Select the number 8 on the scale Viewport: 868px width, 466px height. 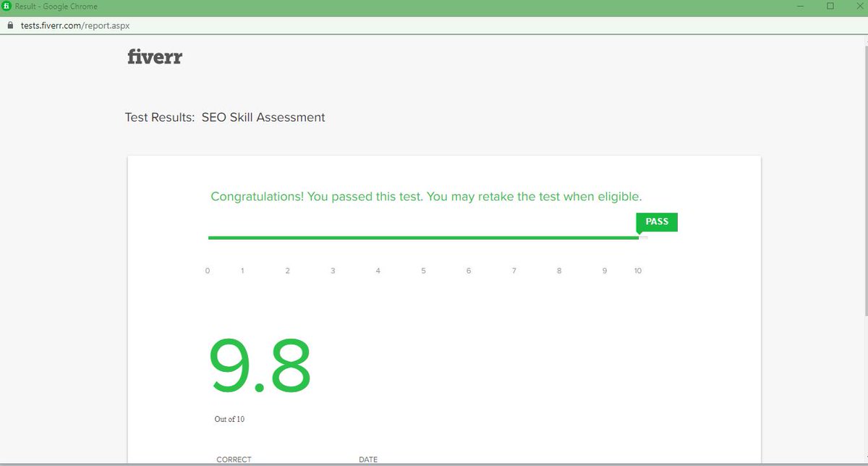tap(558, 270)
